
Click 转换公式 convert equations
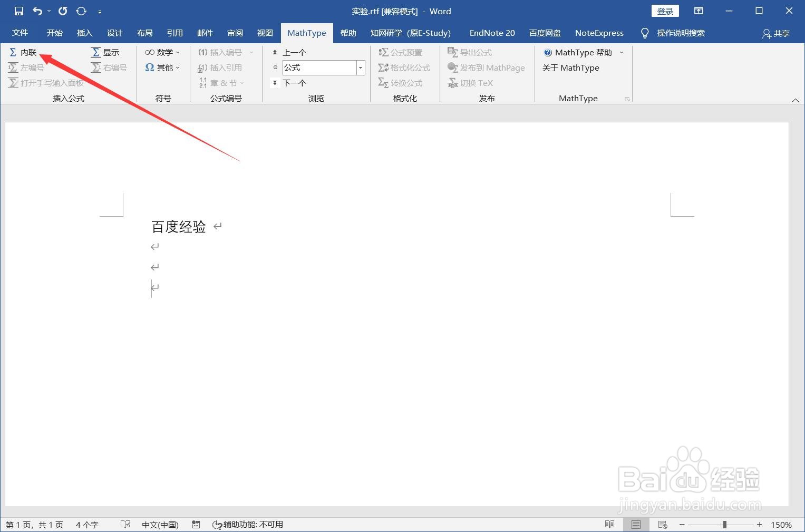tap(401, 83)
